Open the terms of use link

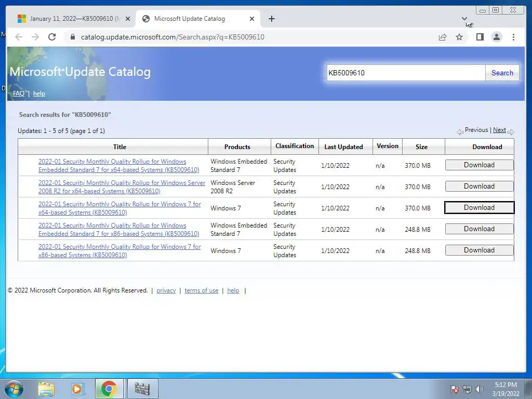pos(201,290)
